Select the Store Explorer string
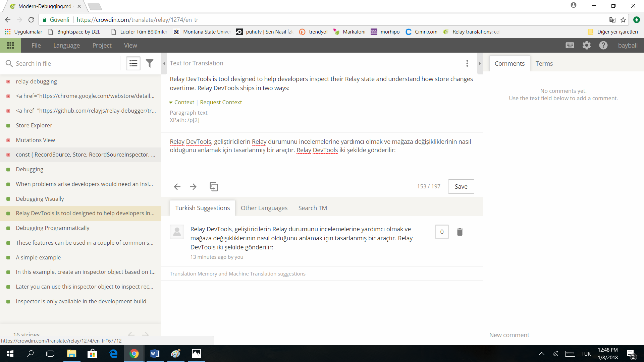644x362 pixels. point(80,125)
